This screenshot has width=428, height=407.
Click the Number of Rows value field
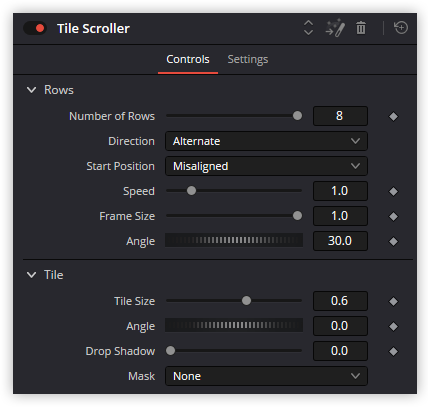(x=340, y=116)
